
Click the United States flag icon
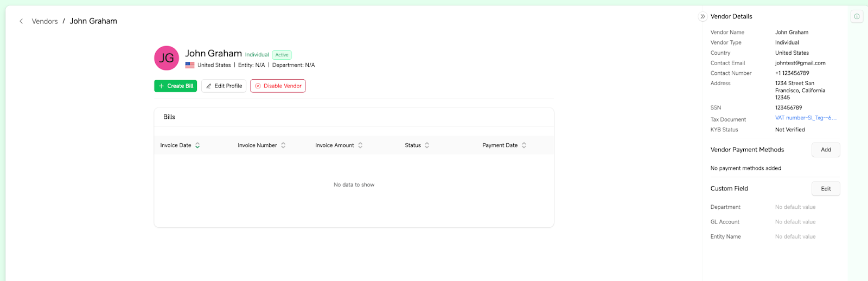(x=190, y=65)
